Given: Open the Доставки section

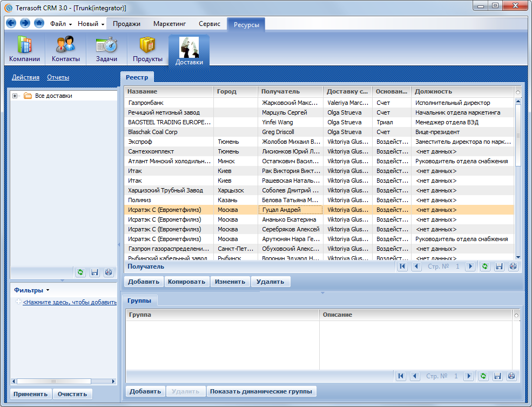Looking at the screenshot, I should (189, 51).
